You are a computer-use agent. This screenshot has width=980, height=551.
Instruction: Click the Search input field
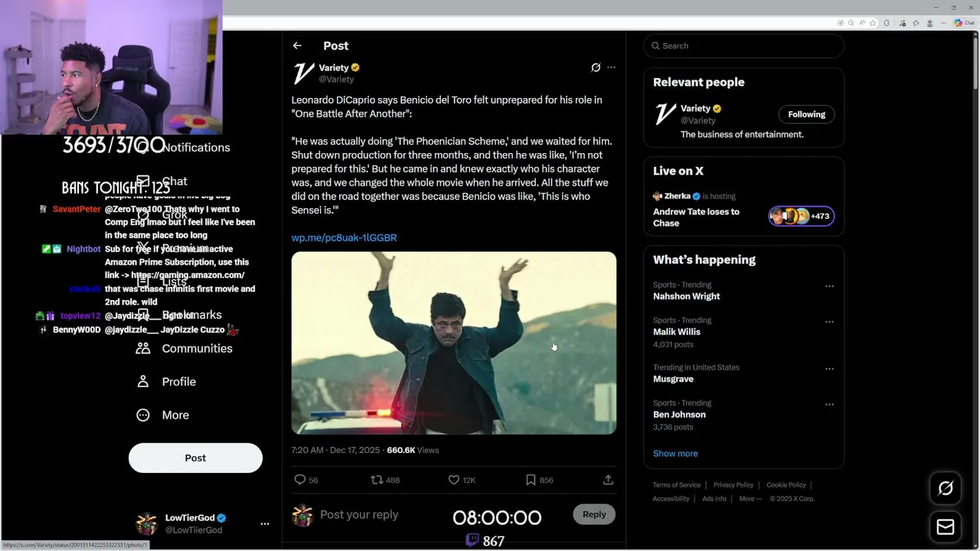pyautogui.click(x=744, y=46)
